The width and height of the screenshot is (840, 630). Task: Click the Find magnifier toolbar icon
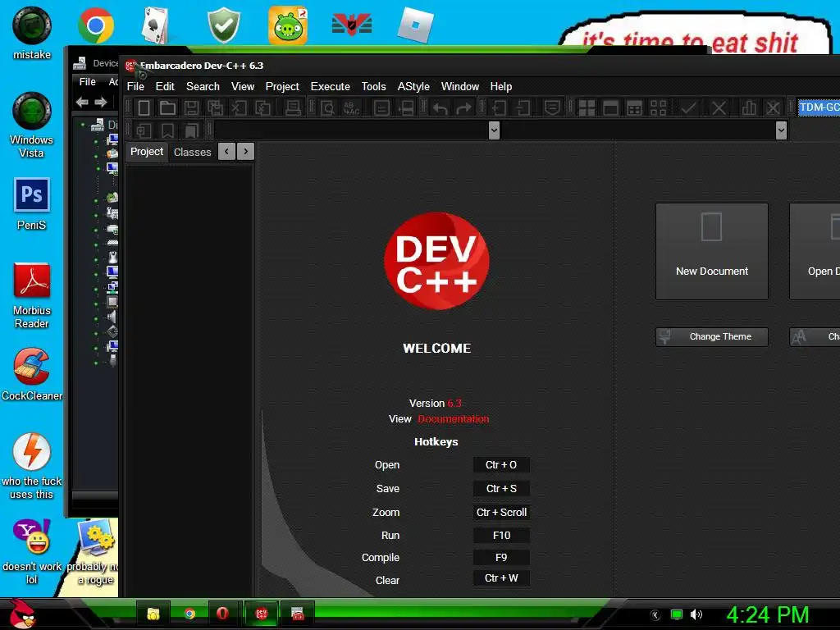(327, 107)
